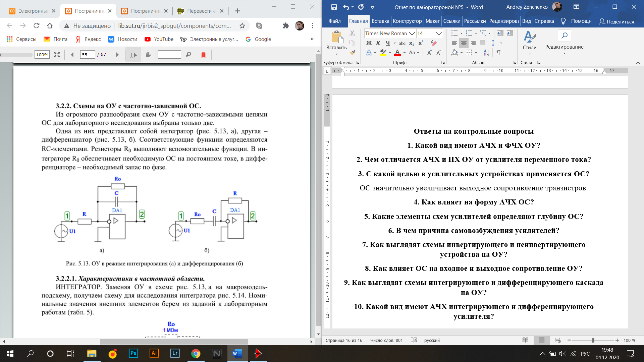644x362 pixels.
Task: Click the Decrease Font Size icon
Action: point(438,53)
